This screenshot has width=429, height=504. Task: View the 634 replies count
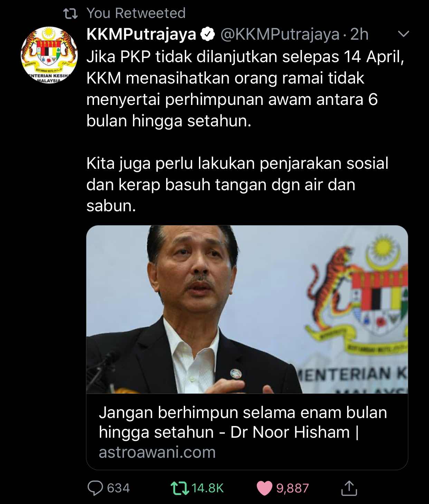click(118, 488)
